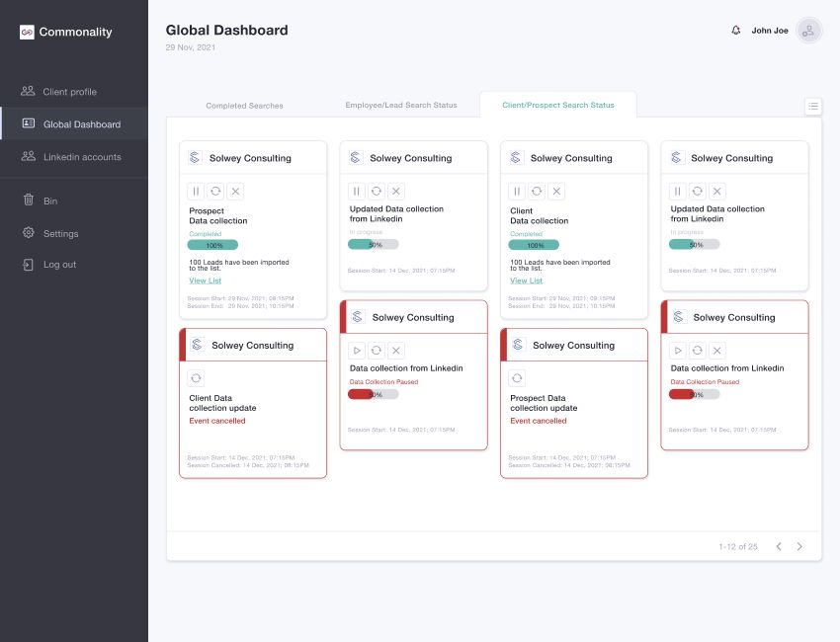Pause the Prospect Data collection search
840x642 pixels.
pos(196,192)
